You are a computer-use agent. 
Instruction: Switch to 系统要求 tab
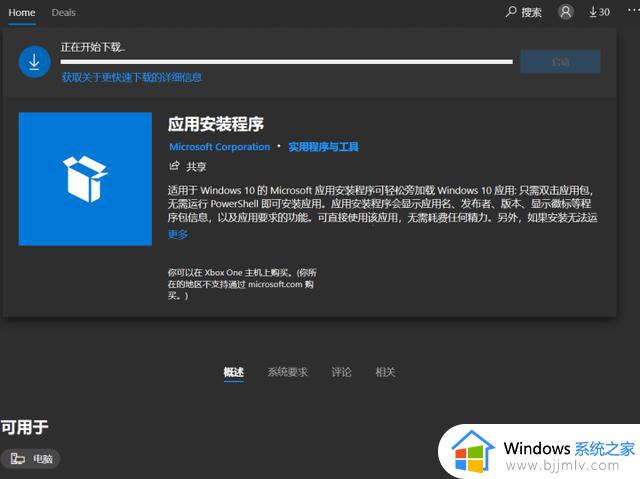[288, 372]
